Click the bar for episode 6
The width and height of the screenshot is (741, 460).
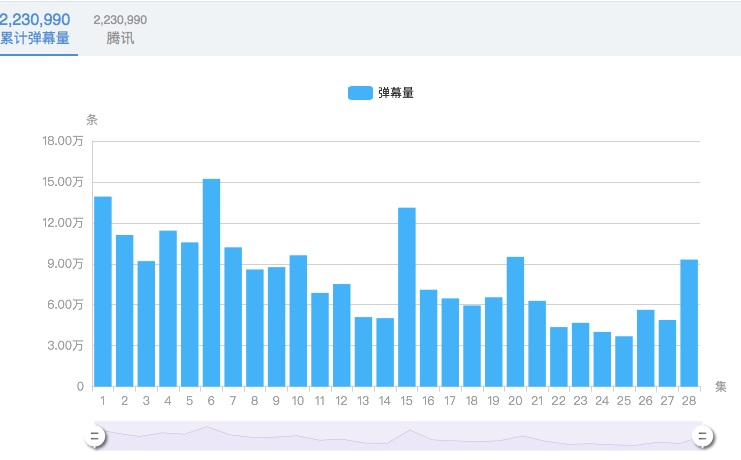[x=211, y=283]
